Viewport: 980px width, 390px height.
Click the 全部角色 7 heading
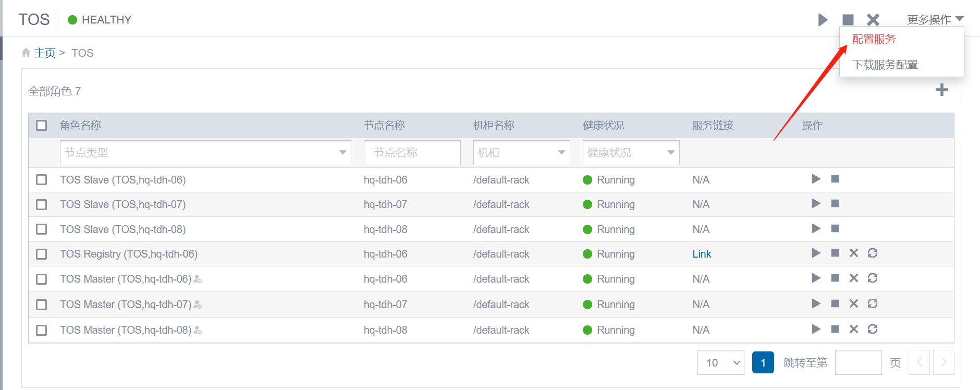coord(54,91)
